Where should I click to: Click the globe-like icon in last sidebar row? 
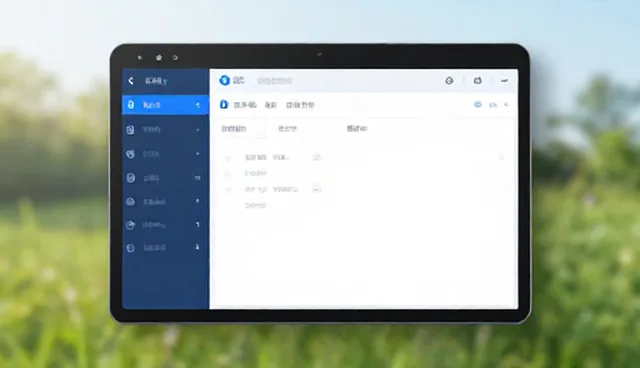[131, 248]
